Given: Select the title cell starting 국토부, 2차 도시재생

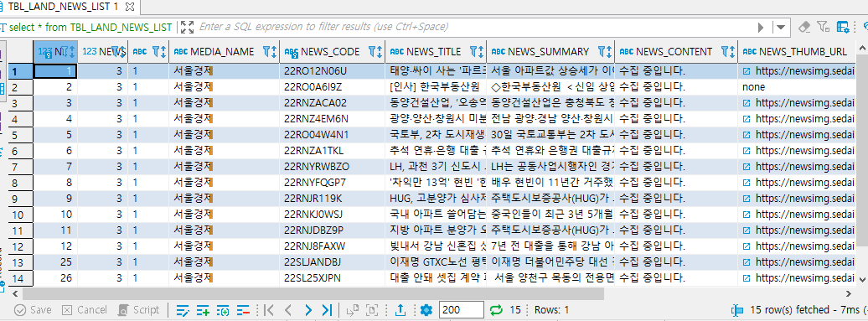Looking at the screenshot, I should point(435,134).
